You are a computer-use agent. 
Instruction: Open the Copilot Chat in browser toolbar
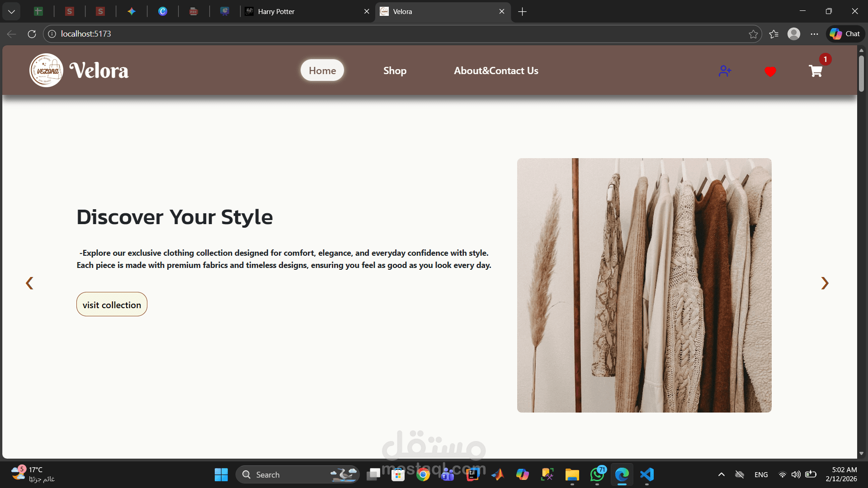coord(844,33)
